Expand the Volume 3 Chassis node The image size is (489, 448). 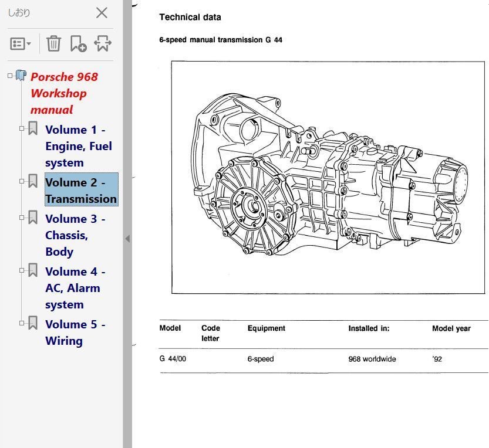point(22,218)
